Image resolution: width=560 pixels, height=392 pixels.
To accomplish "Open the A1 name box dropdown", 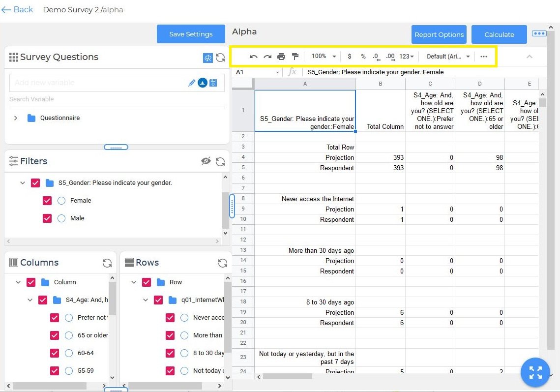I will [x=277, y=72].
